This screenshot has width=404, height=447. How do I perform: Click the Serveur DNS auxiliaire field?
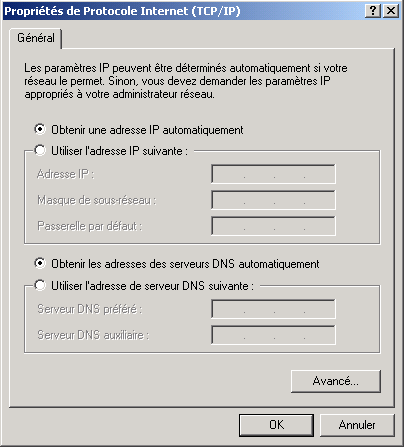273,335
